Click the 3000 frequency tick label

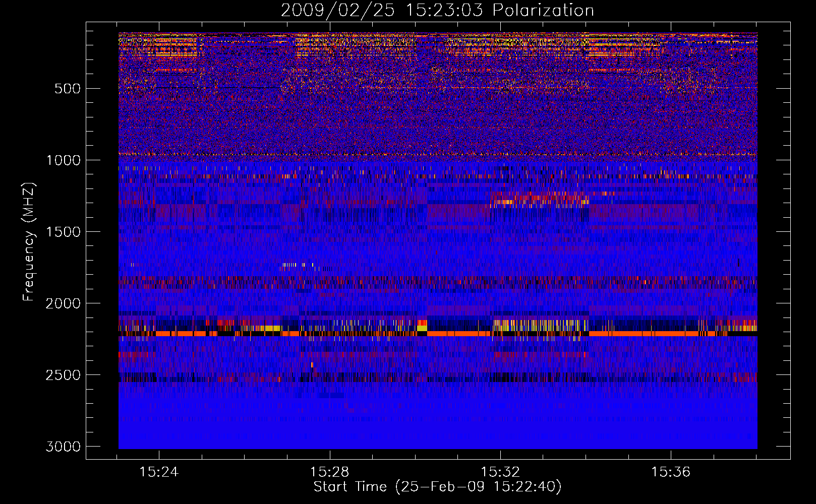pos(63,447)
